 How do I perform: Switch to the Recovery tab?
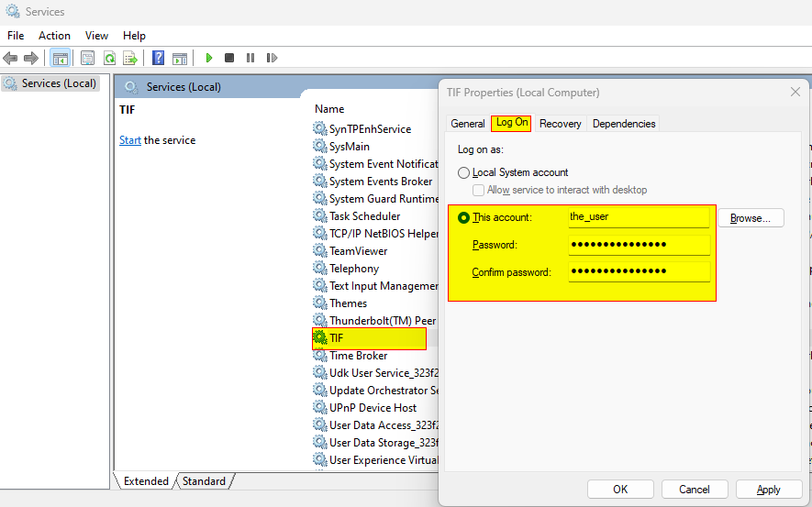560,123
